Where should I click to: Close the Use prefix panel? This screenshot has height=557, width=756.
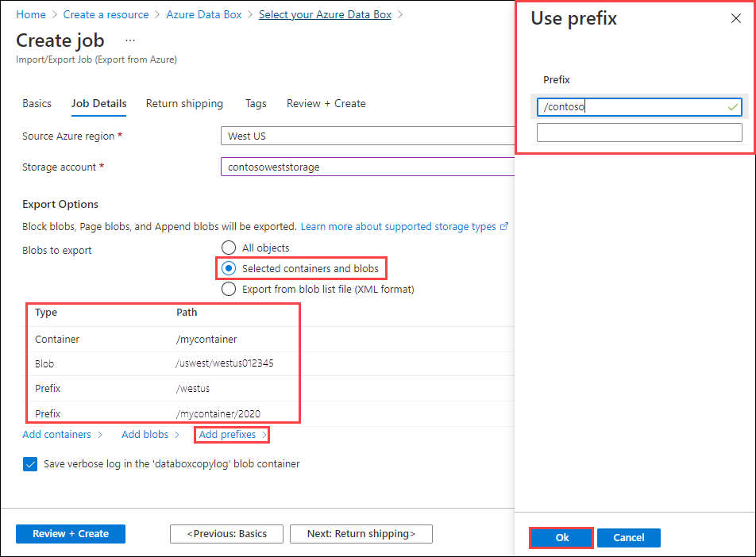coord(735,18)
